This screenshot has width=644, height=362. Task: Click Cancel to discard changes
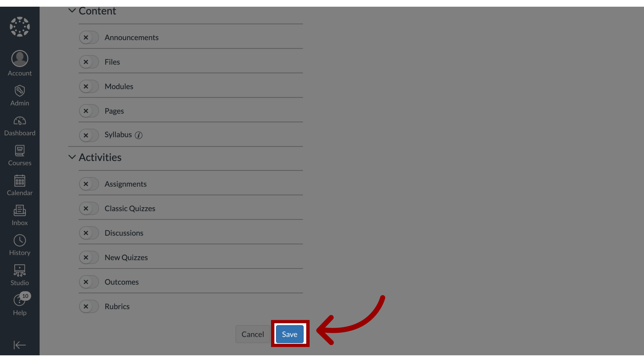(253, 334)
